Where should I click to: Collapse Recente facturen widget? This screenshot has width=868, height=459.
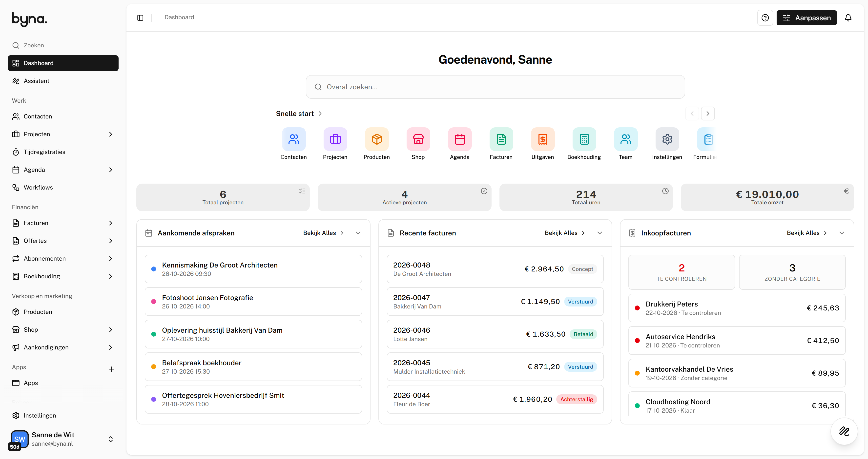pos(600,233)
